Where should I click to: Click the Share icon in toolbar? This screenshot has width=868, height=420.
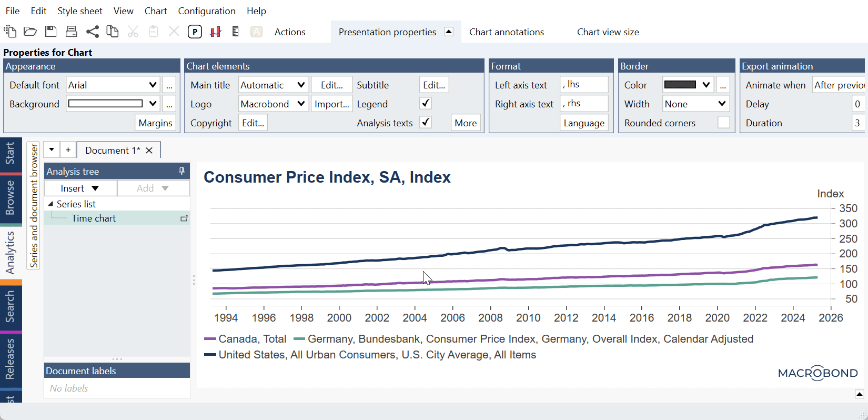point(92,32)
